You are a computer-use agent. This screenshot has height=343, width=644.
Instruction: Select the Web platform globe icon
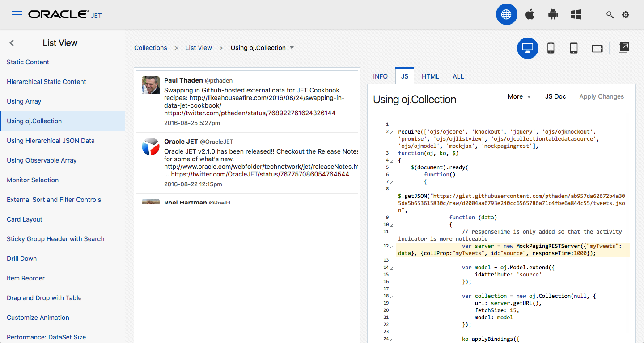506,15
